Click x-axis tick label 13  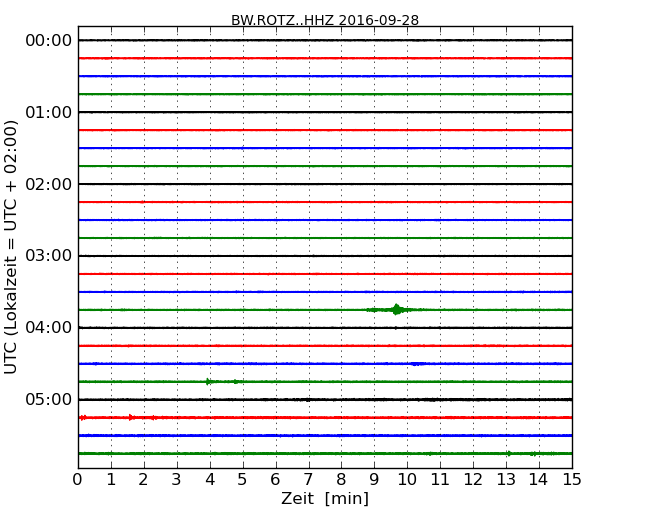coord(506,480)
